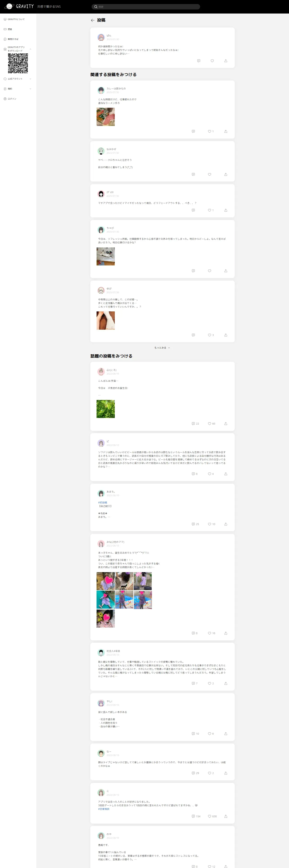Screen dimensions: 289x868
Task: Open the 29 comments on なー's post
Action: pos(195,773)
